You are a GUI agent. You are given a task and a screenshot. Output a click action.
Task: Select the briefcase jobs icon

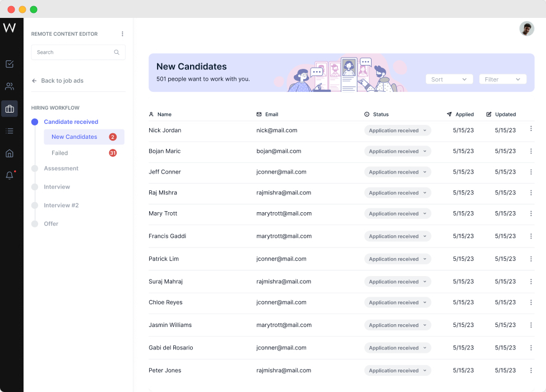click(10, 109)
